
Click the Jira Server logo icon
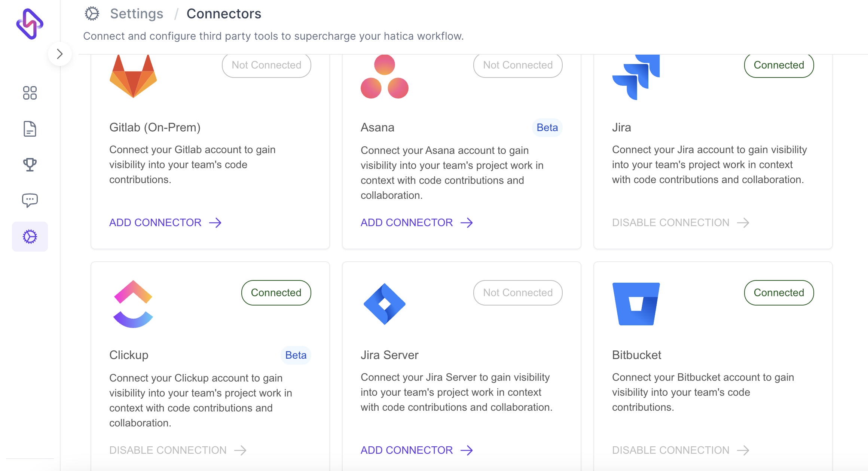coord(384,303)
